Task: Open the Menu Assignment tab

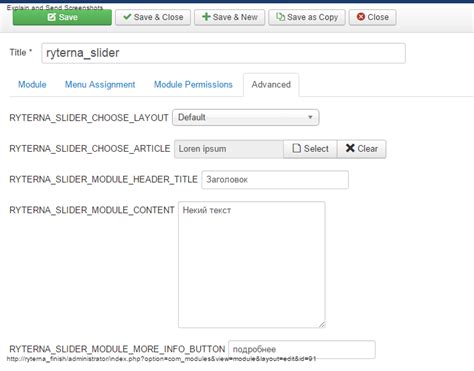Action: click(x=100, y=85)
